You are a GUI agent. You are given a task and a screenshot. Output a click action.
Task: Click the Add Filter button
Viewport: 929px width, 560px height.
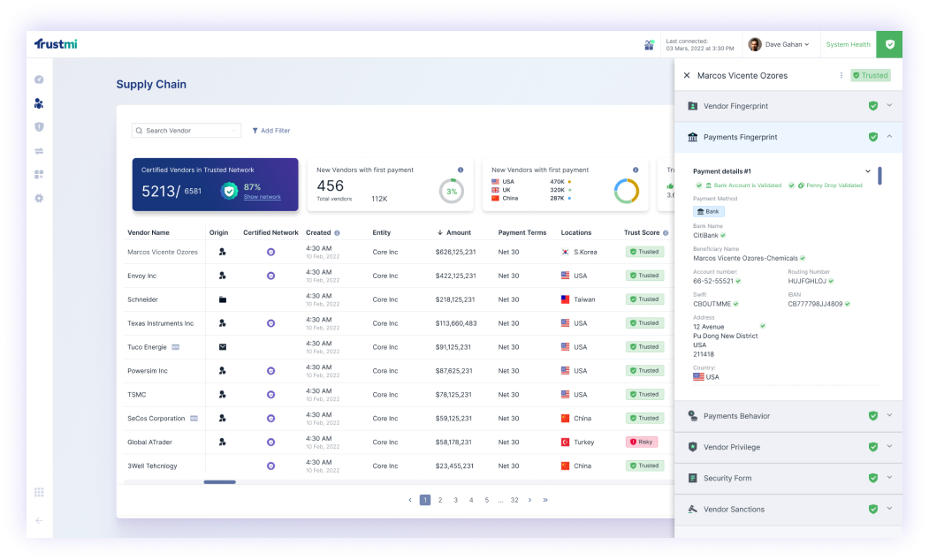tap(271, 130)
